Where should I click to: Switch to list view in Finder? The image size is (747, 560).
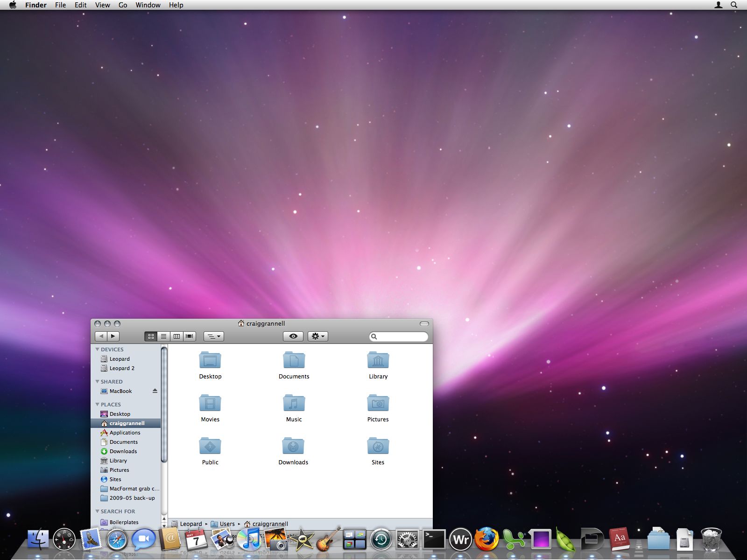[x=163, y=336]
